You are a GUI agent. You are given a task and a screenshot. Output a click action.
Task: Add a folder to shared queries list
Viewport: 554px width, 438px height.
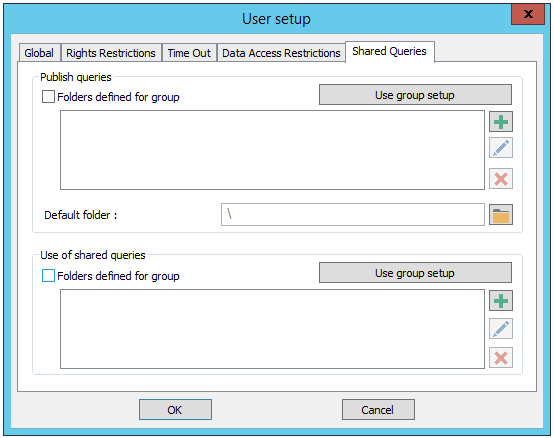click(x=501, y=301)
